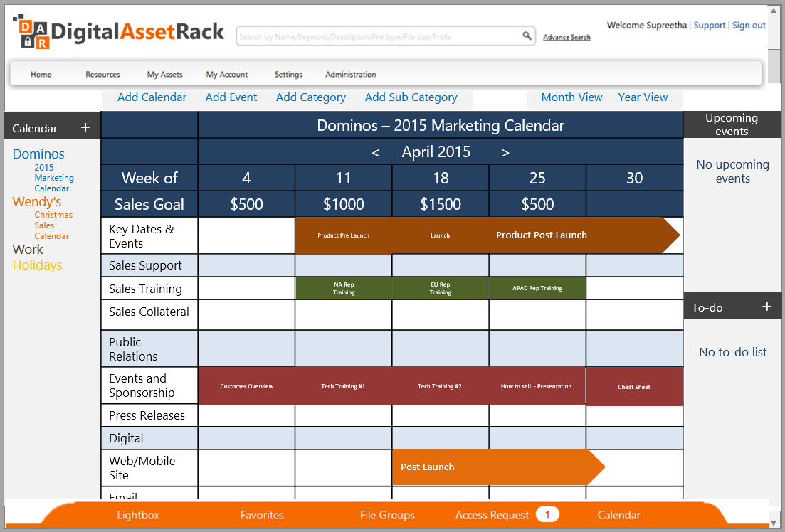Open Tech Training #1 event
785x532 pixels.
343,386
